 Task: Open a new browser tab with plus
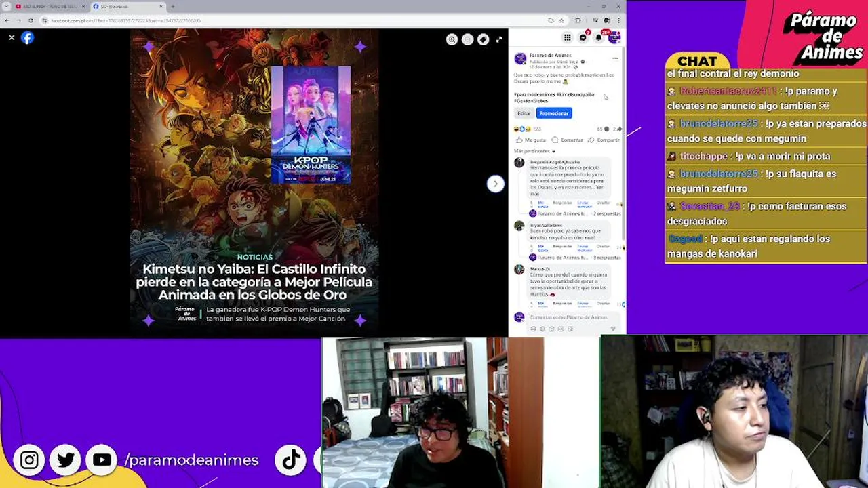[x=172, y=7]
